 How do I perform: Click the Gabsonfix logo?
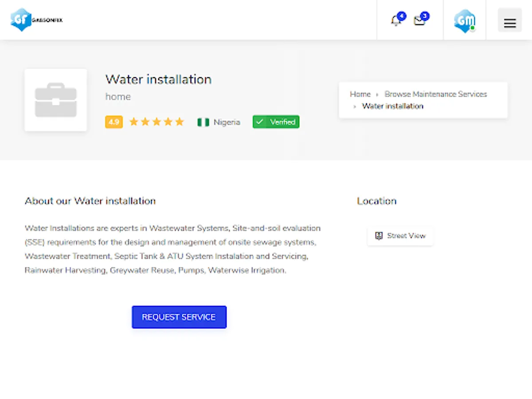(36, 20)
